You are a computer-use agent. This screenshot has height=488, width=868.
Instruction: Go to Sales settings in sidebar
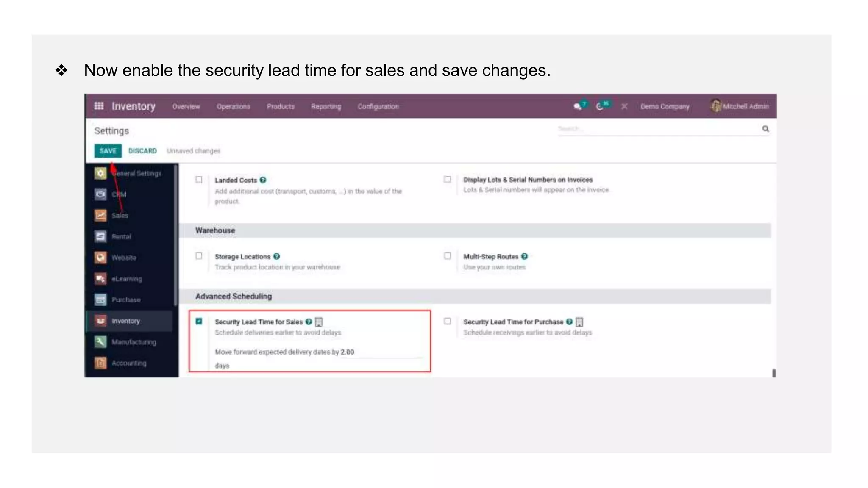(x=120, y=216)
